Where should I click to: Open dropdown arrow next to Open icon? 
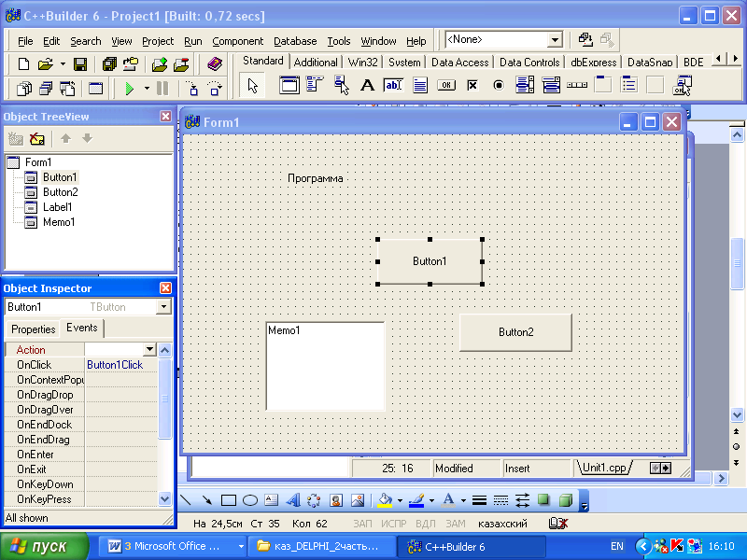[x=63, y=63]
